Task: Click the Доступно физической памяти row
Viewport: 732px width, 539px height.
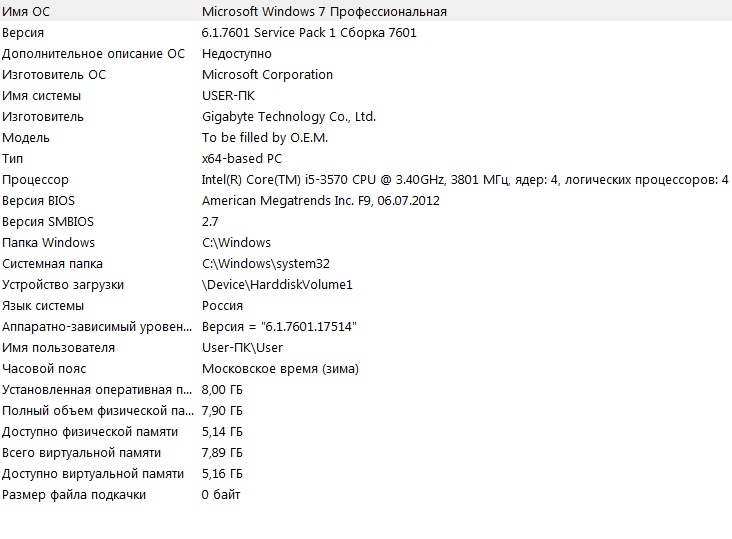Action: [366, 431]
